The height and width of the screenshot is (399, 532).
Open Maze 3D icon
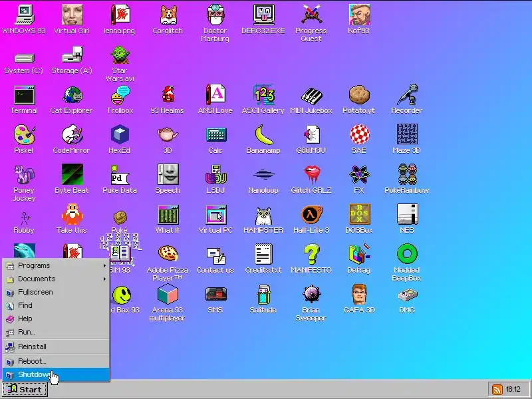click(407, 135)
